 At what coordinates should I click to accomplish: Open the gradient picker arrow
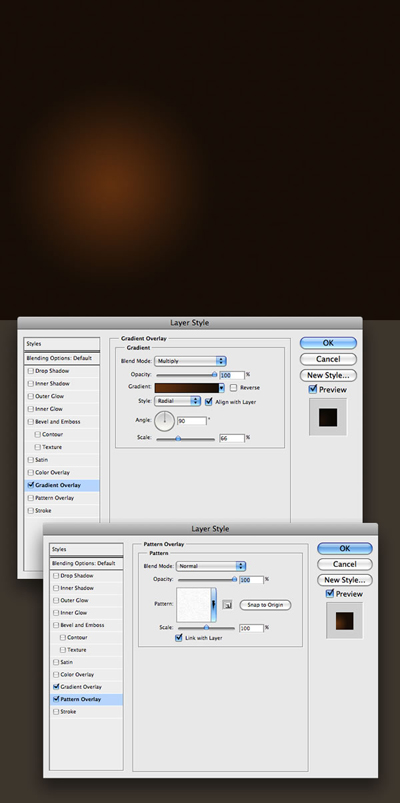[221, 388]
